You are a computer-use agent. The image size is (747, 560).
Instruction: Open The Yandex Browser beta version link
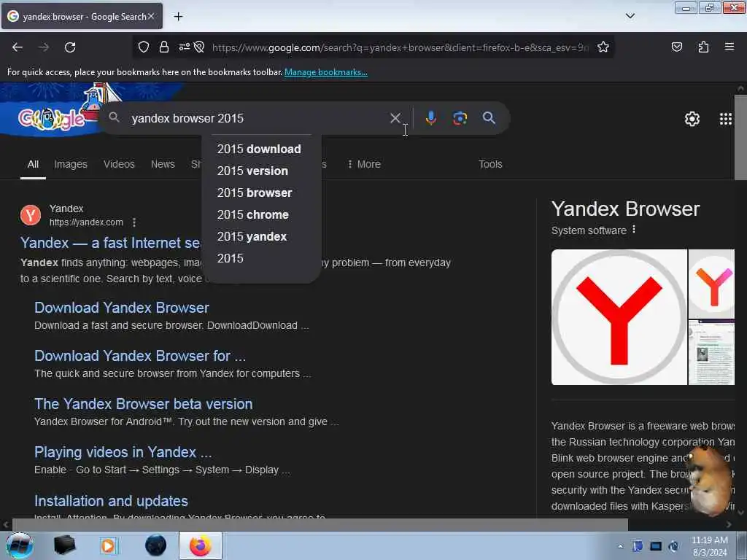click(x=144, y=404)
